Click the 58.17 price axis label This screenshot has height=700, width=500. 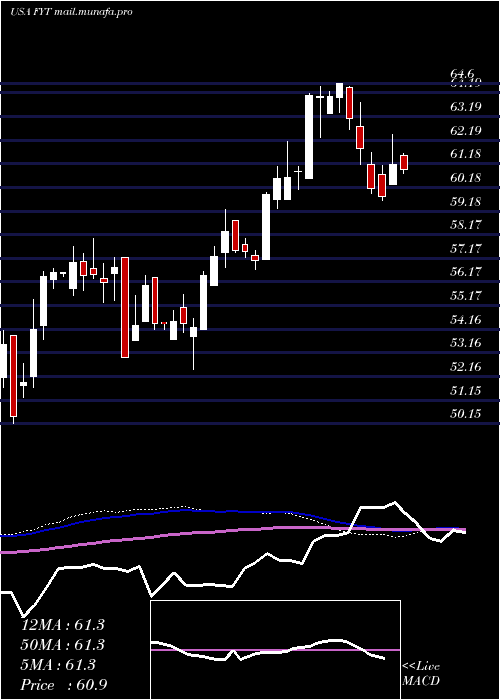(466, 225)
